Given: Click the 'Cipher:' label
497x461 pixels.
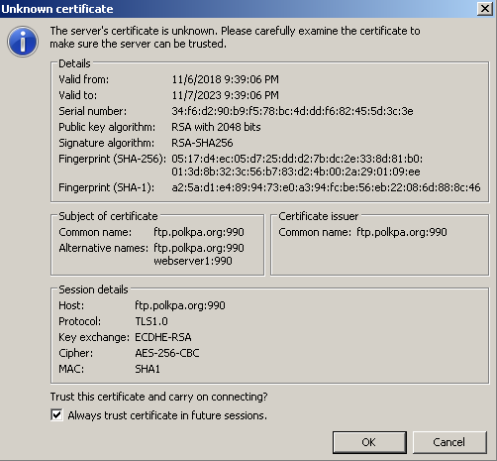Looking at the screenshot, I should pyautogui.click(x=76, y=353).
